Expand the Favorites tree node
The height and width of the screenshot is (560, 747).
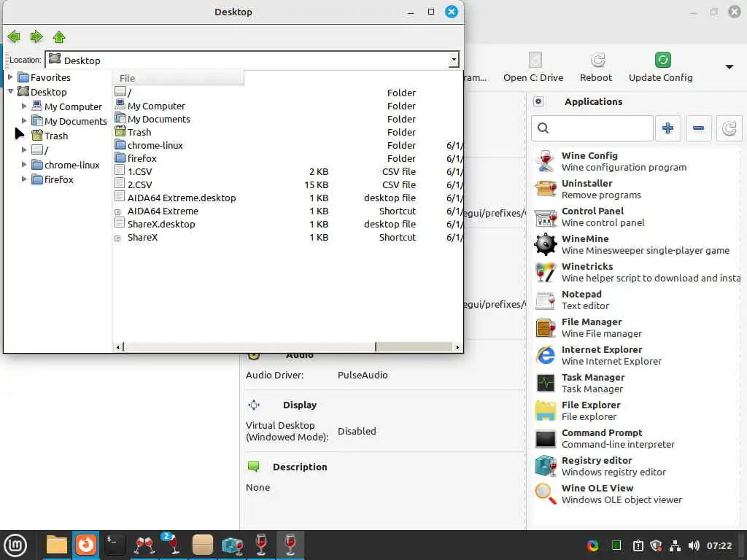point(10,77)
